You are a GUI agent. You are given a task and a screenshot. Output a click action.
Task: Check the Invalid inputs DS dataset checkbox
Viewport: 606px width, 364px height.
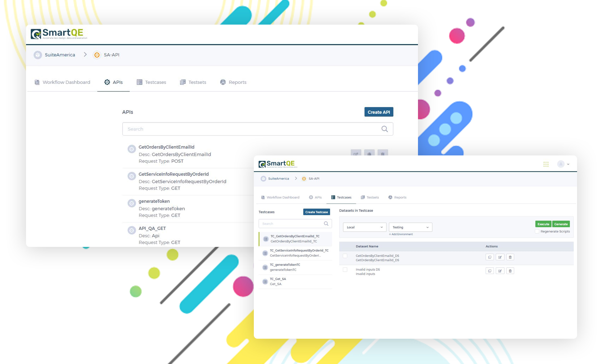[345, 270]
